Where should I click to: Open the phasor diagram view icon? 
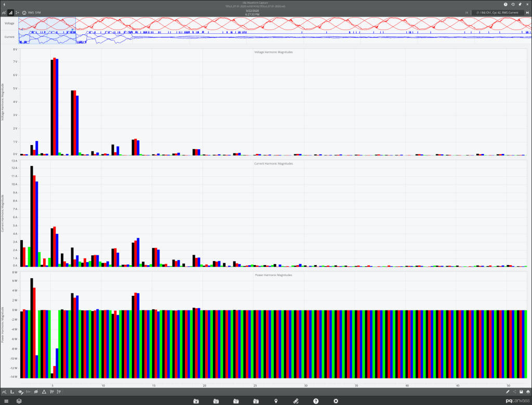[17, 12]
